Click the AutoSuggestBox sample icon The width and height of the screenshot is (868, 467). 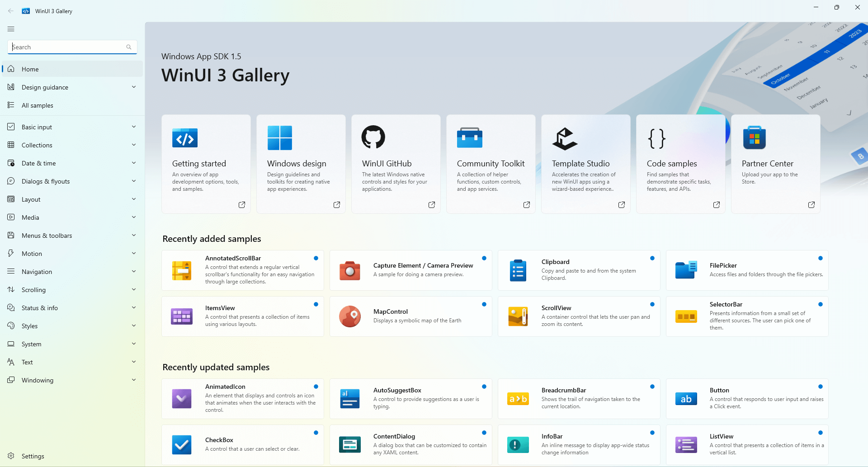350,399
